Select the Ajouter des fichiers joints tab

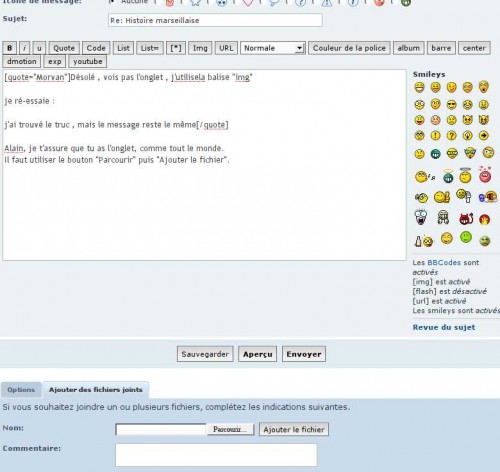(96, 390)
